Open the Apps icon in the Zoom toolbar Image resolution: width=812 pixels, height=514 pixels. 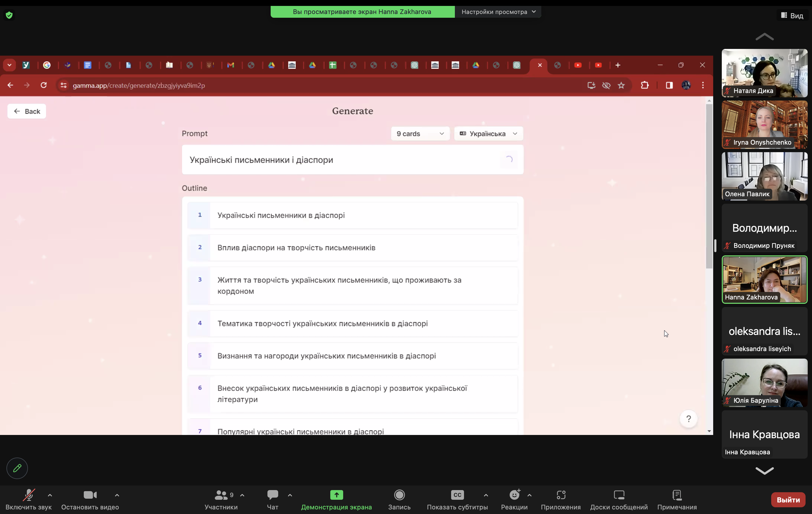pyautogui.click(x=561, y=495)
